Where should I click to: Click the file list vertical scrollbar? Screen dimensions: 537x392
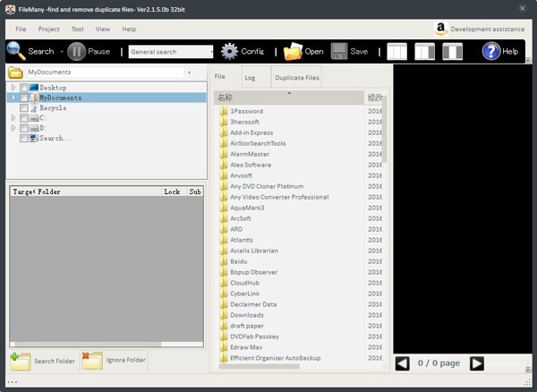(x=385, y=129)
